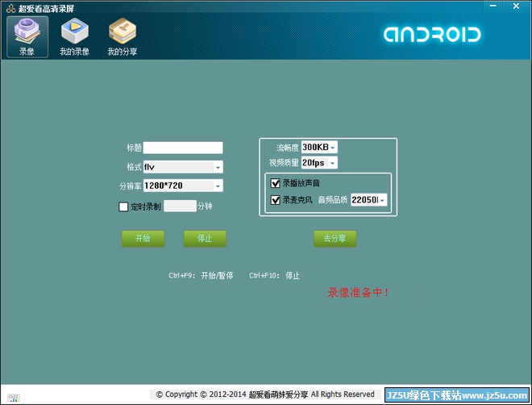Viewport: 532px width, 405px height.
Task: Click the green 停止 stop button
Action: pos(205,239)
